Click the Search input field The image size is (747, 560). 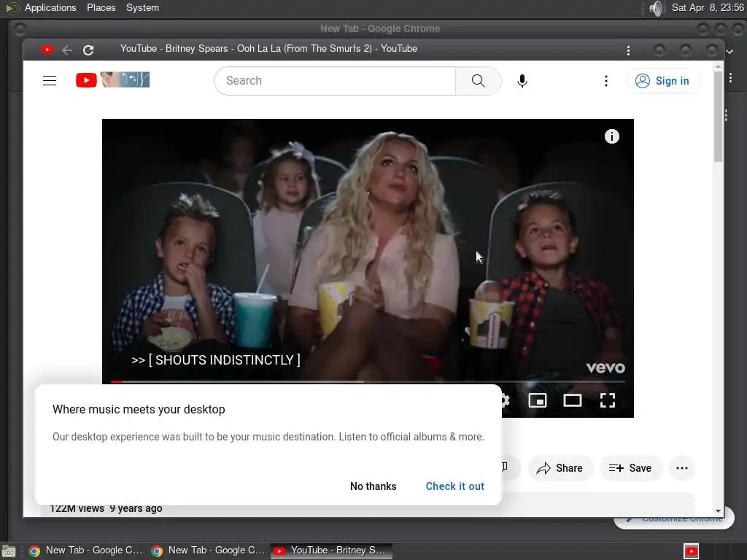click(335, 81)
